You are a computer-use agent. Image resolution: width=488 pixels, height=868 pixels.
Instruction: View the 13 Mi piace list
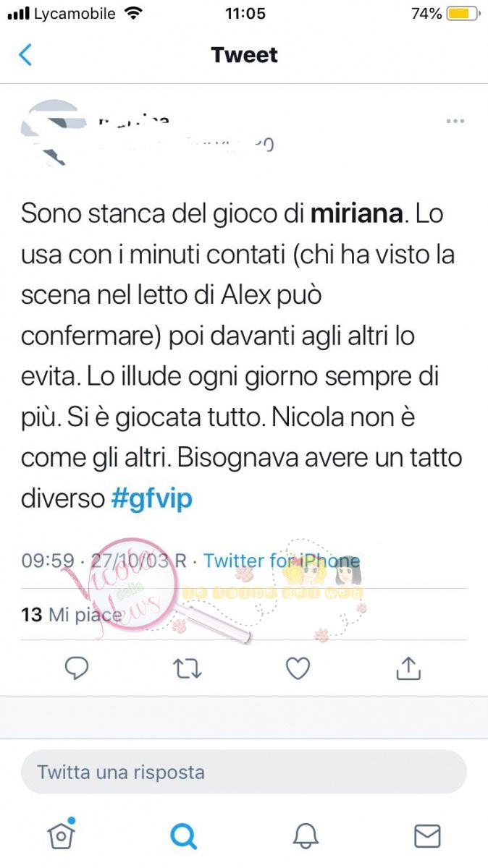[x=72, y=615]
